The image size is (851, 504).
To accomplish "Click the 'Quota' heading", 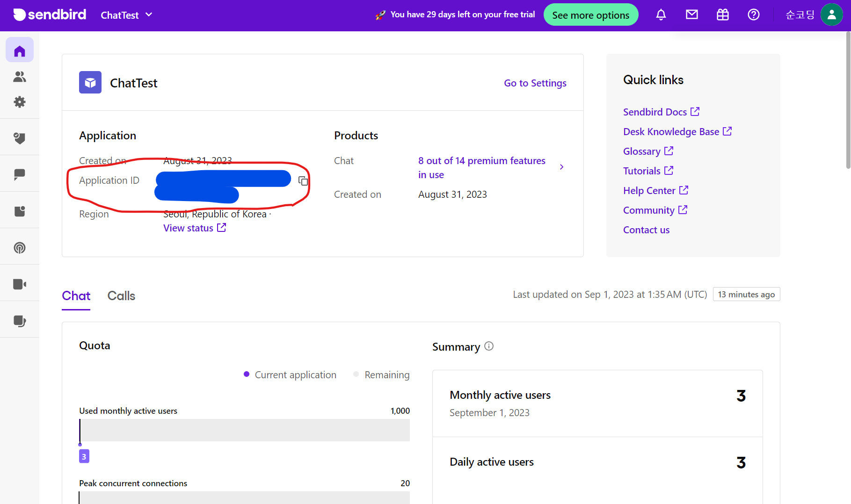I will pyautogui.click(x=95, y=346).
